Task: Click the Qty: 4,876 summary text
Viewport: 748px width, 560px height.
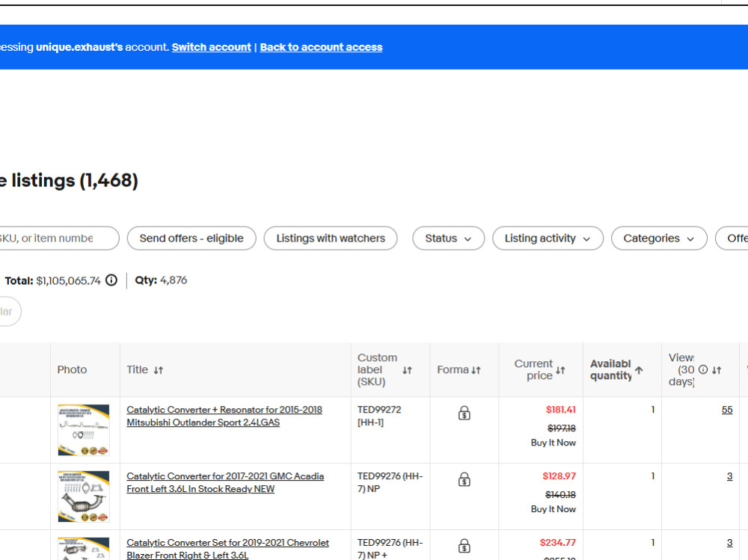Action: click(161, 280)
